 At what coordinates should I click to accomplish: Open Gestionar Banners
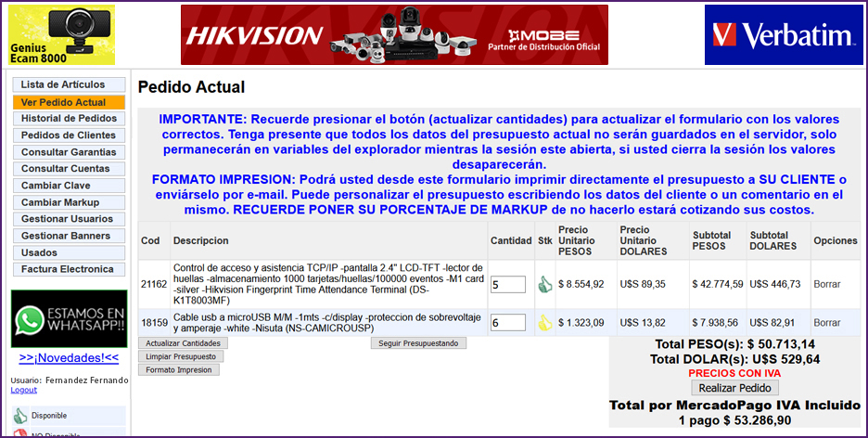(x=70, y=236)
